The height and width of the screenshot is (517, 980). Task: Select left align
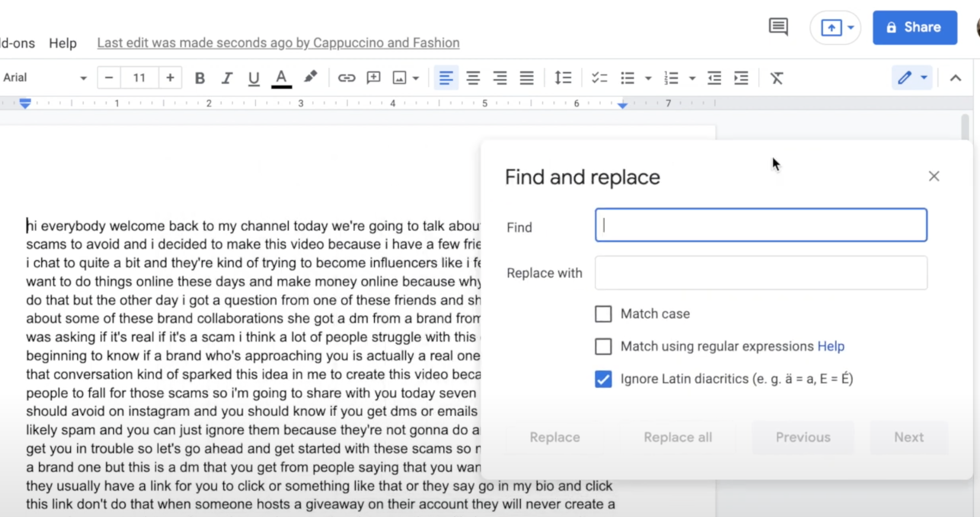click(x=446, y=78)
